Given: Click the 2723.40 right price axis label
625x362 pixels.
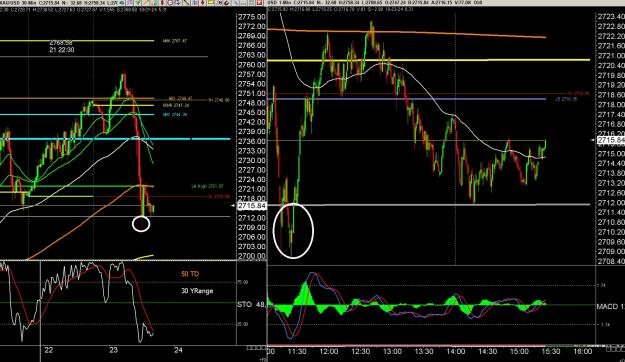Looking at the screenshot, I should pos(611,16).
